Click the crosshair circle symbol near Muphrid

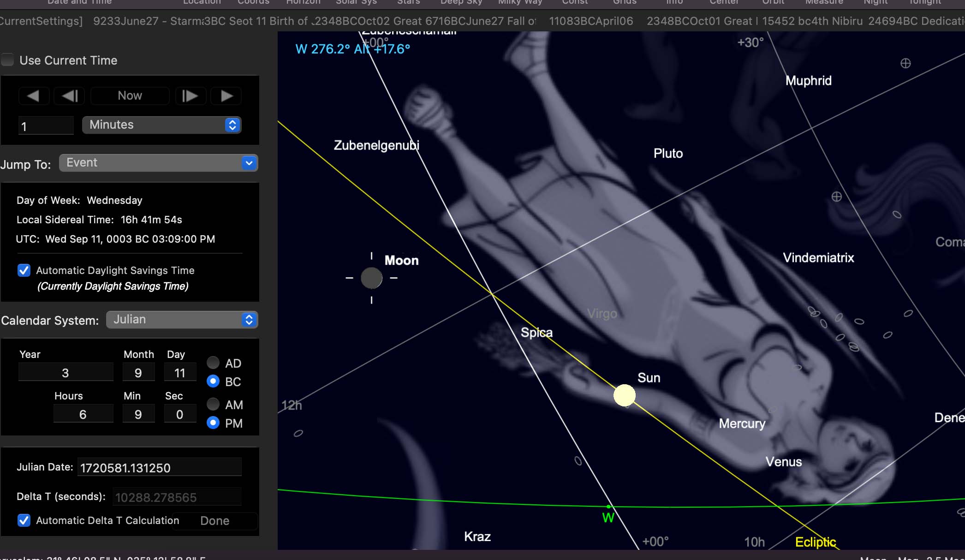point(905,63)
